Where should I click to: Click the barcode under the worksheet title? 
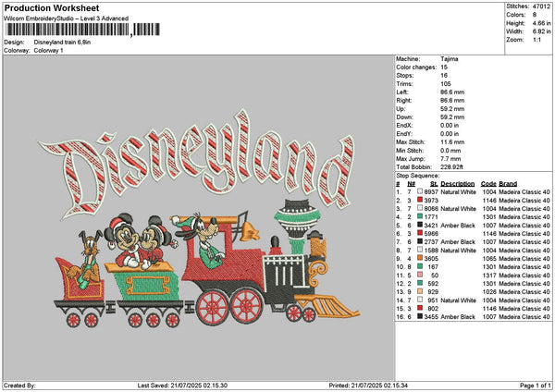(x=82, y=30)
